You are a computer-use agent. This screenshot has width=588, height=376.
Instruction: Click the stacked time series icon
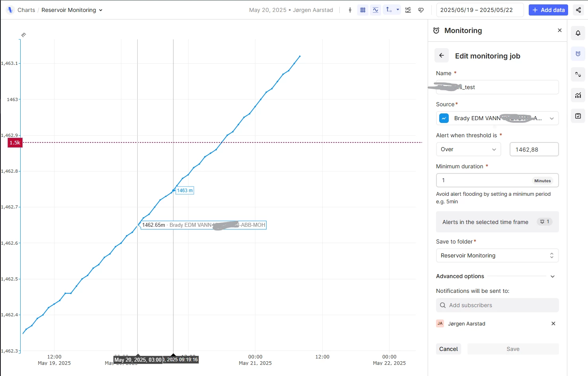[x=408, y=10]
